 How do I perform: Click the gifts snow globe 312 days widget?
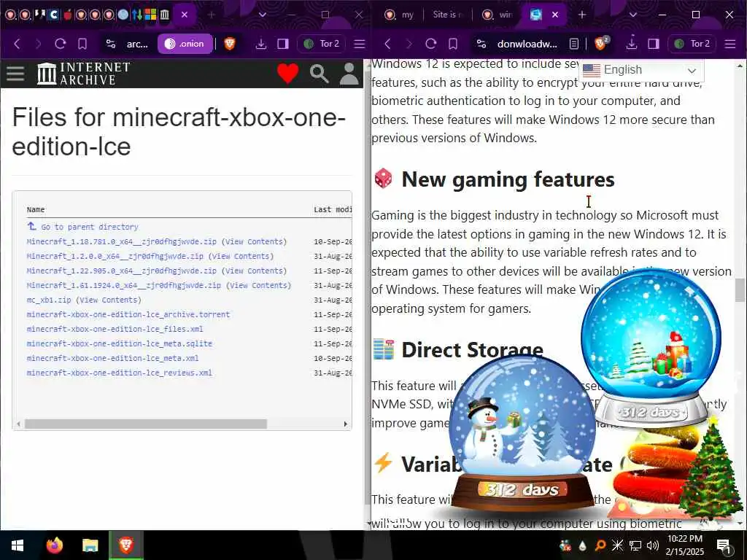[x=651, y=348]
